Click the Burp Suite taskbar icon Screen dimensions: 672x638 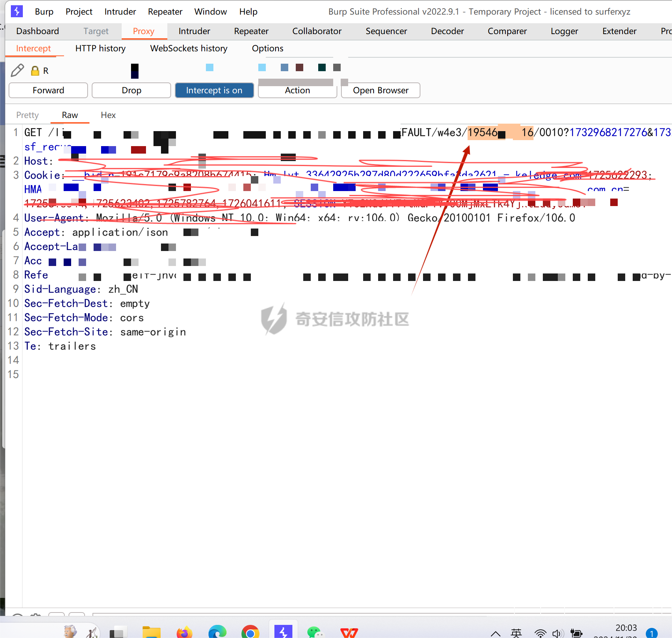point(283,632)
